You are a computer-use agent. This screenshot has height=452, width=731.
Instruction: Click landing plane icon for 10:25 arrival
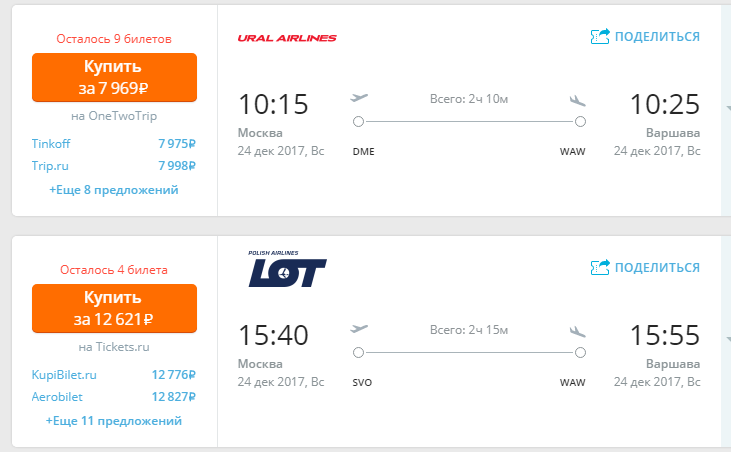click(577, 99)
